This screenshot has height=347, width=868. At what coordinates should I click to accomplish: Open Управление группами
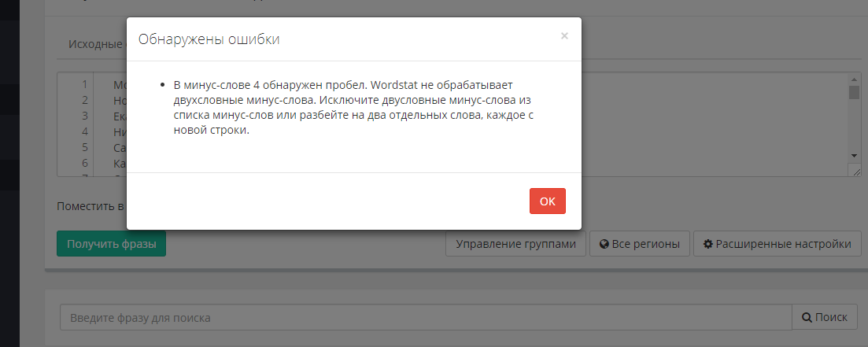[x=515, y=244]
